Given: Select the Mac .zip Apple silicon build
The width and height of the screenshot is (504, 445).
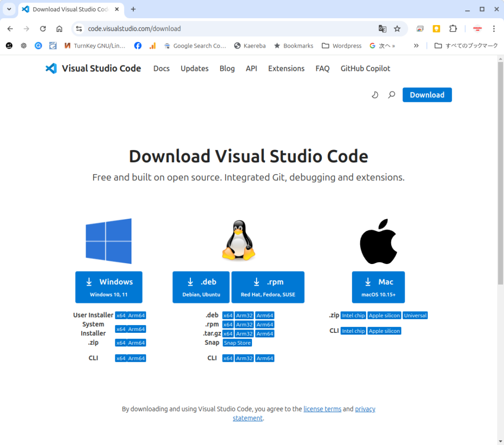Looking at the screenshot, I should click(x=384, y=316).
